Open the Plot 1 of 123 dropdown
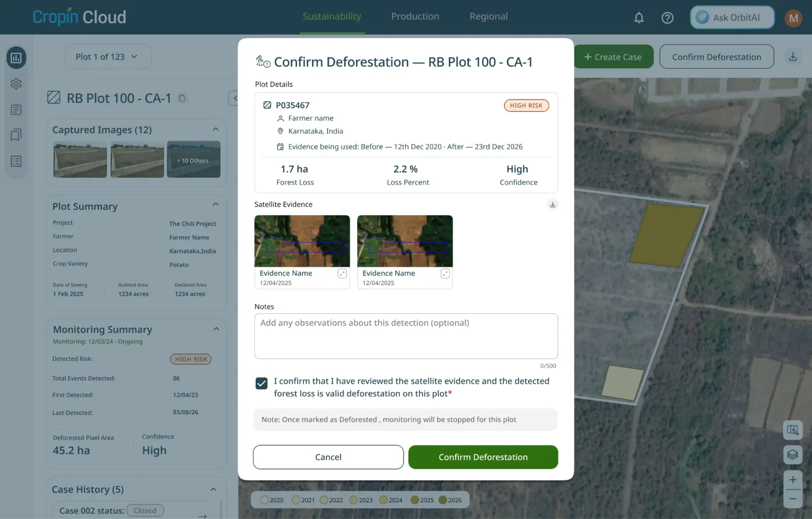The width and height of the screenshot is (812, 519). click(108, 56)
